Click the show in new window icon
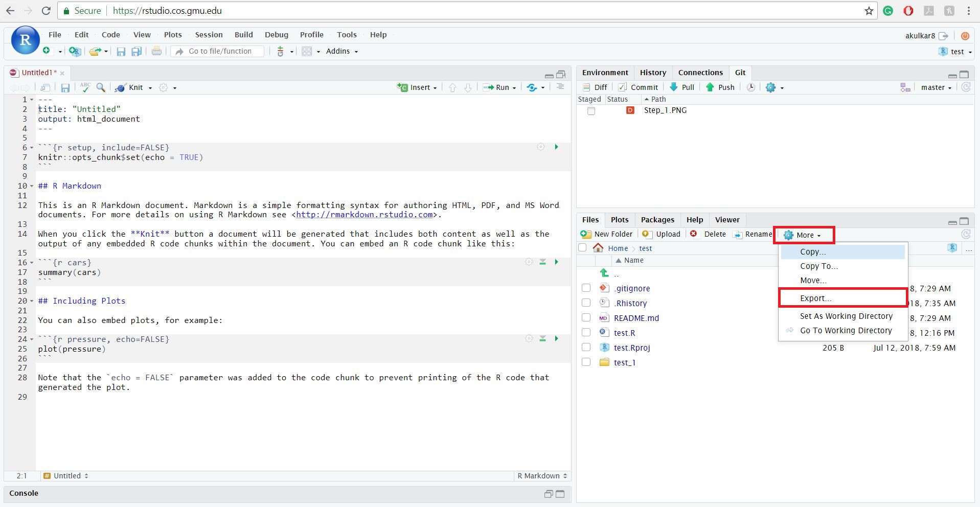980x507 pixels. click(45, 87)
